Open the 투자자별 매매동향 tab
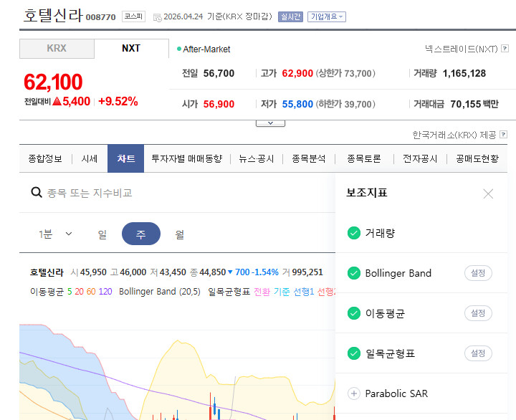The width and height of the screenshot is (516, 420). click(186, 158)
